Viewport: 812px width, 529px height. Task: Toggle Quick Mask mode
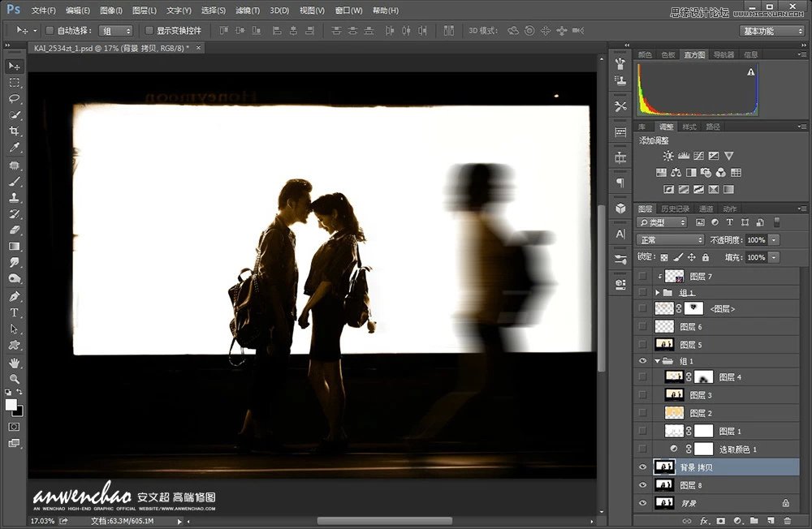point(15,427)
